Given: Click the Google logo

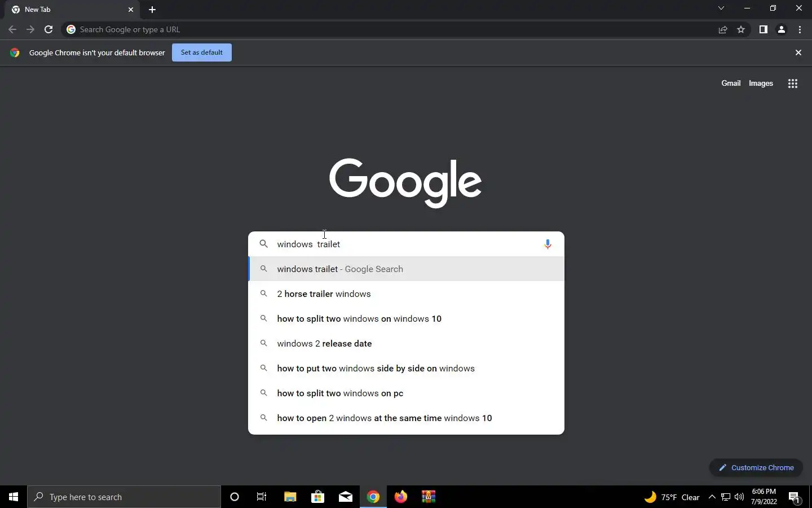Looking at the screenshot, I should coord(405,182).
